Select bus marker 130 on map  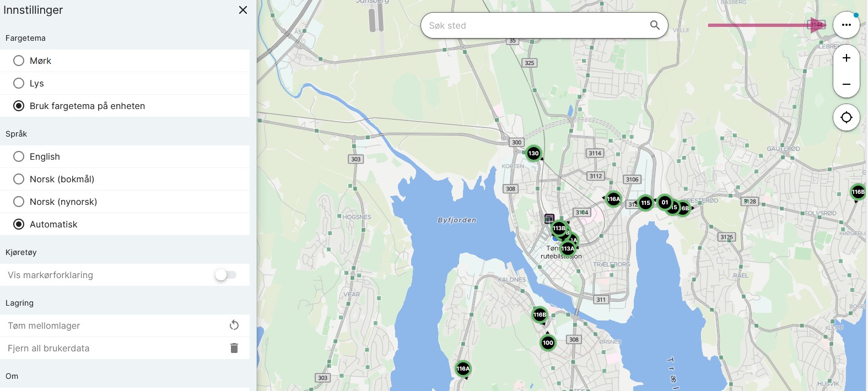coord(533,153)
